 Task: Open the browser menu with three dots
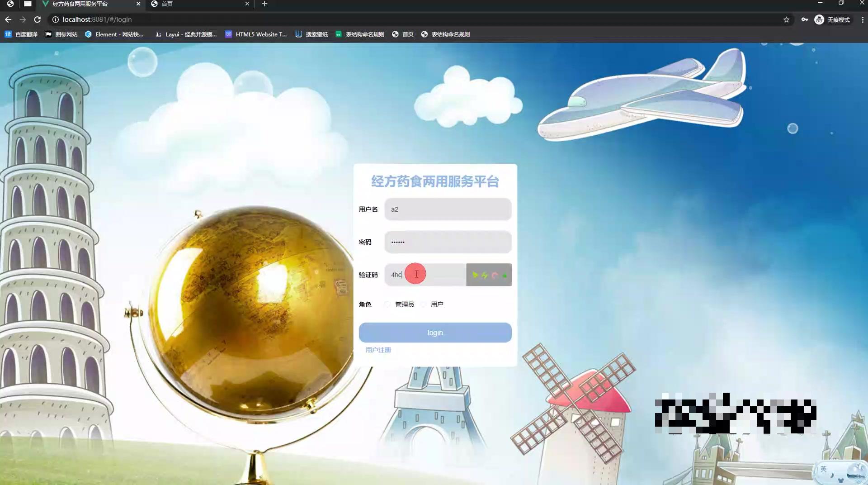point(863,19)
